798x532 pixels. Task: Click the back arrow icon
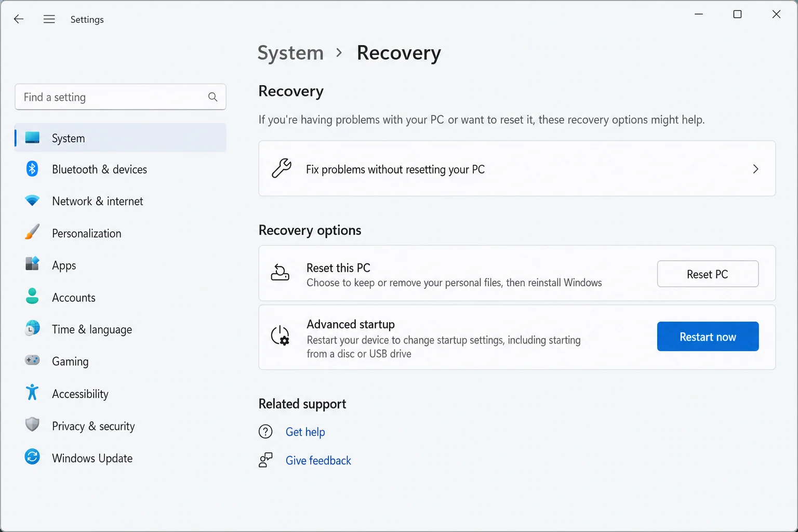(19, 19)
